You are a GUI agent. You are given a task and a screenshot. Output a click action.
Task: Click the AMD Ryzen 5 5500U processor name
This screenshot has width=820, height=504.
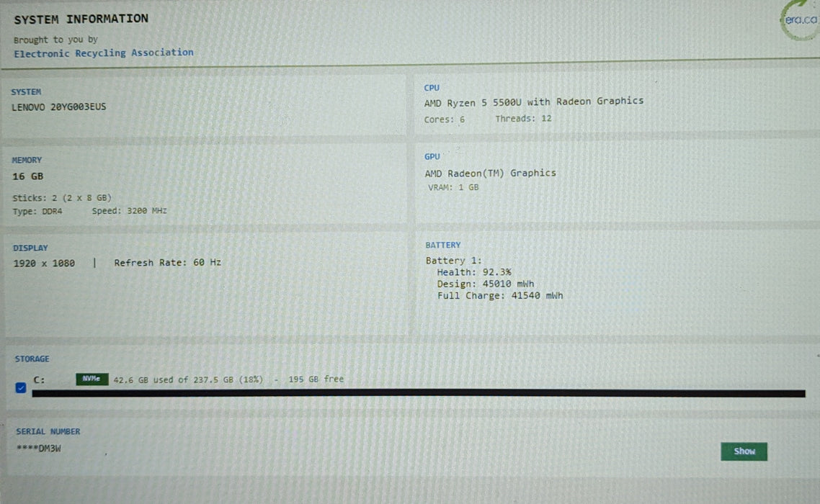click(x=533, y=102)
